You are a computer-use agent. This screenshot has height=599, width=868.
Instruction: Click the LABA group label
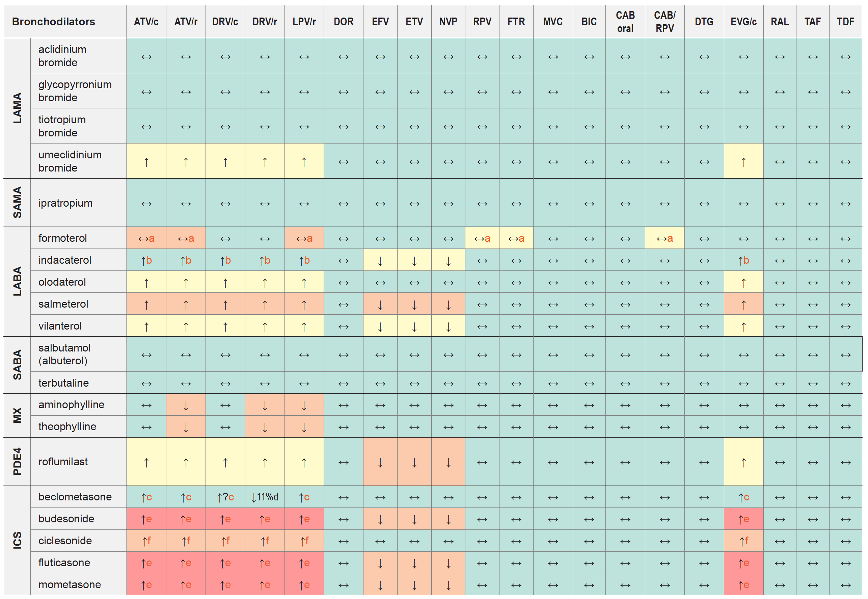(x=17, y=281)
